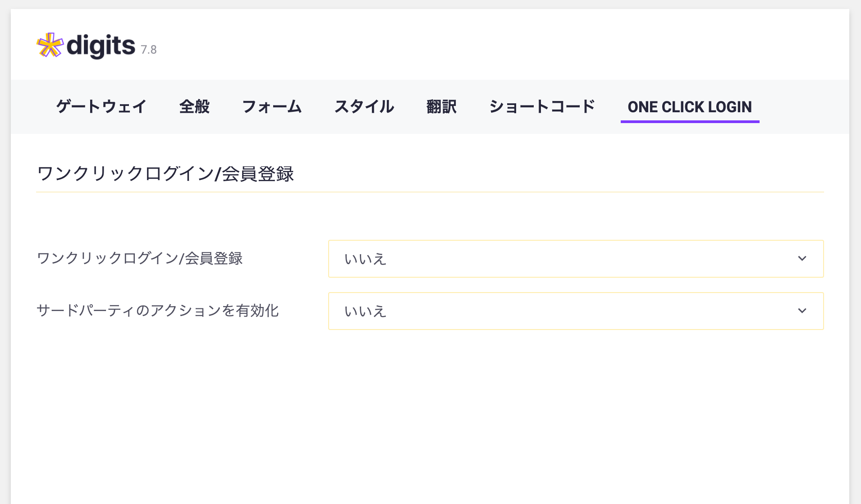Click the ワンクリックログイン/会員登録 section heading
Screen dimensions: 861x504
point(165,174)
